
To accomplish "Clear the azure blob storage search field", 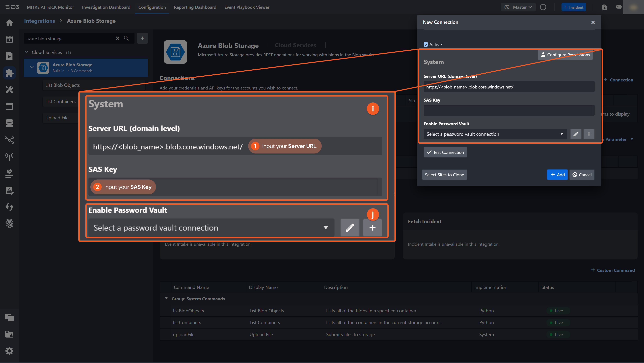I will pos(118,38).
